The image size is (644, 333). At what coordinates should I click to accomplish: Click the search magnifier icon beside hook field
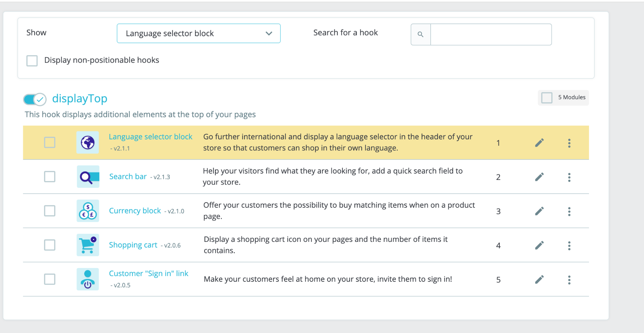(x=421, y=35)
